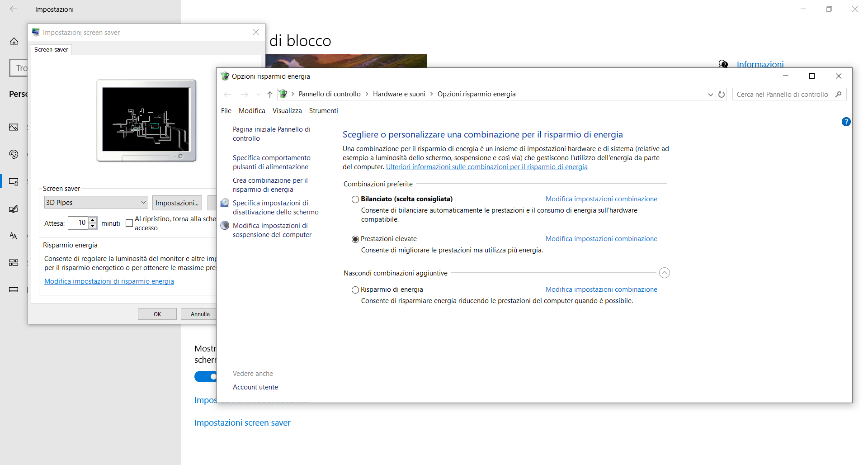This screenshot has width=868, height=465.
Task: Toggle lock screen background switch
Action: [206, 377]
